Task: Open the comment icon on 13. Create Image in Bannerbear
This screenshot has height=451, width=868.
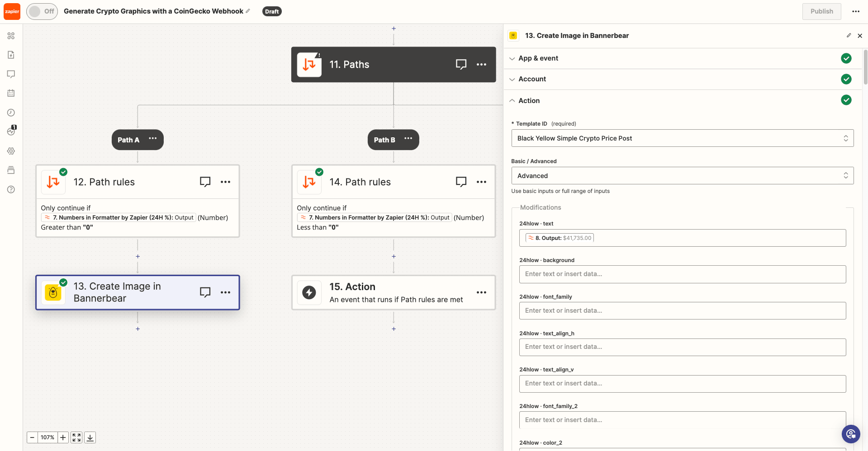Action: (205, 292)
